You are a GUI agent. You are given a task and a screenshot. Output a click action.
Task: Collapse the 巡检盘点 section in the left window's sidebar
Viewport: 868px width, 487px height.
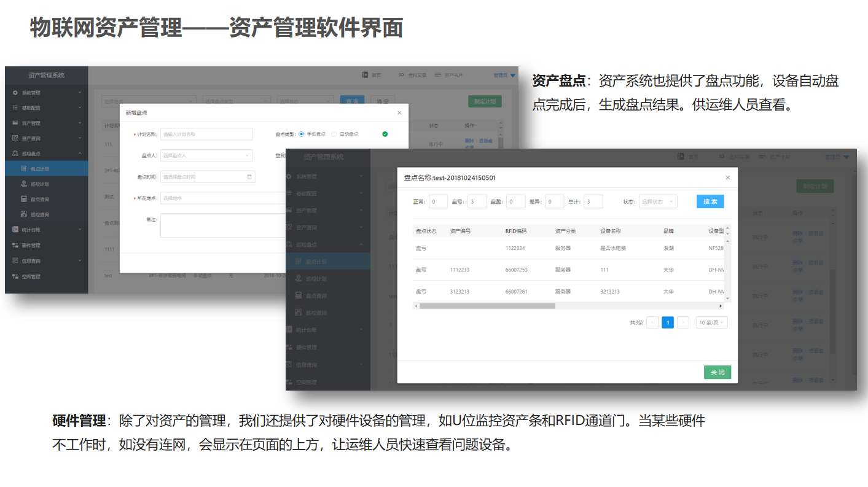point(79,154)
